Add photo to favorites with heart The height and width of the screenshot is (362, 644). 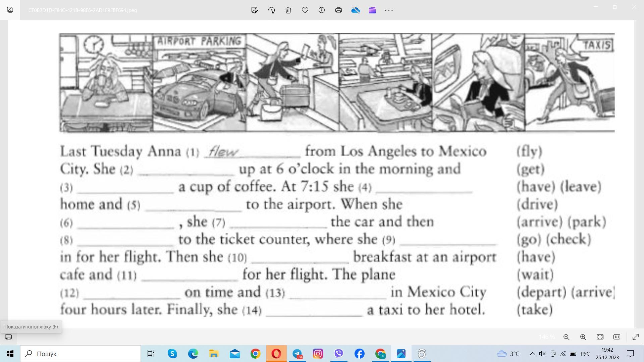pyautogui.click(x=305, y=10)
